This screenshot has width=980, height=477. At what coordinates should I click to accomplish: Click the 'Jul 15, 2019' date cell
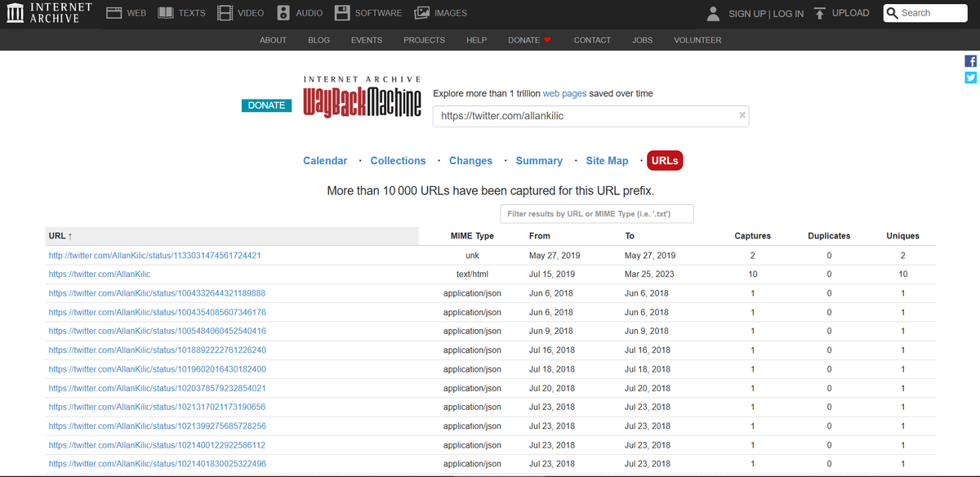click(552, 274)
